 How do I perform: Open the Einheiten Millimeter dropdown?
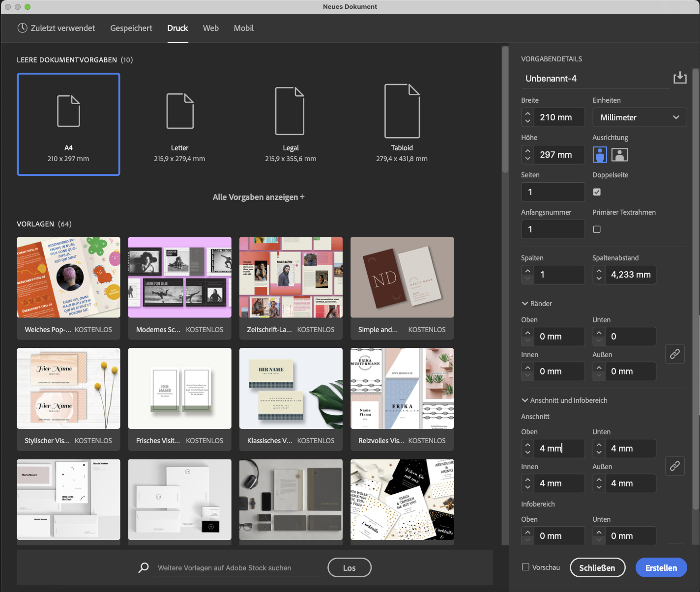[640, 117]
